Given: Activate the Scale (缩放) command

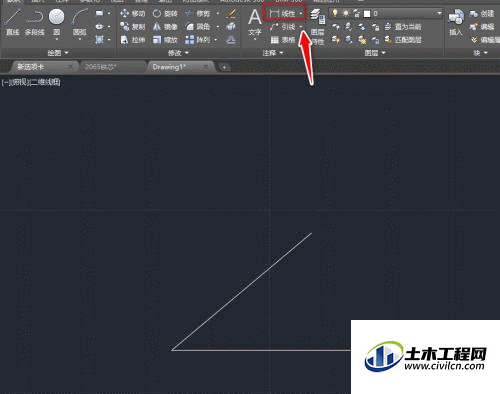Looking at the screenshot, I should [x=165, y=40].
